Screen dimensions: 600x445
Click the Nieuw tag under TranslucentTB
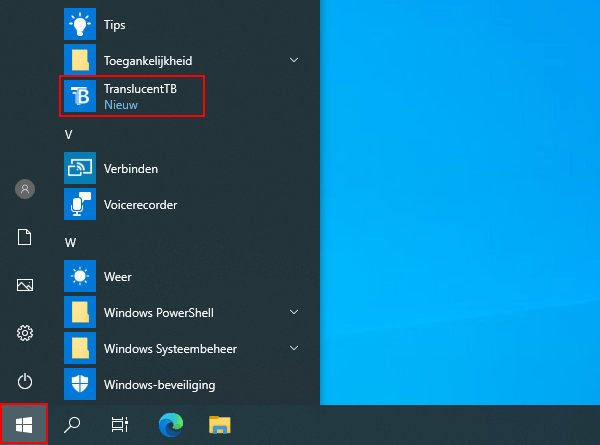[121, 105]
